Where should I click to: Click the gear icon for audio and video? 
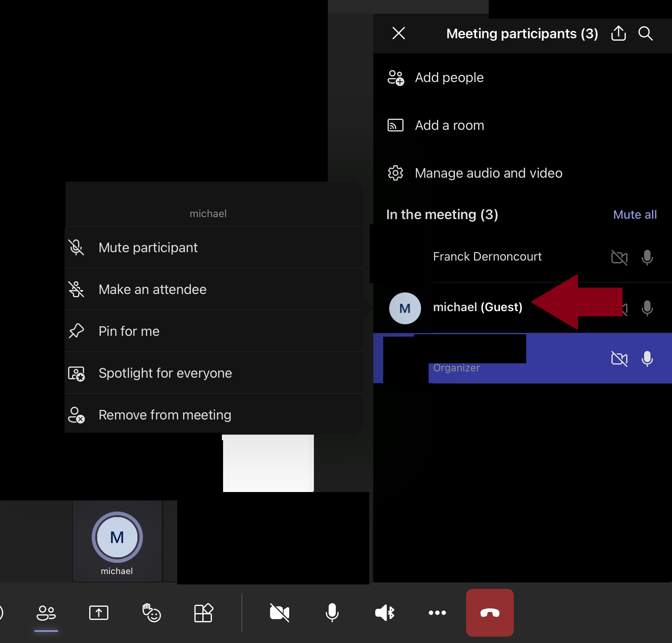396,173
